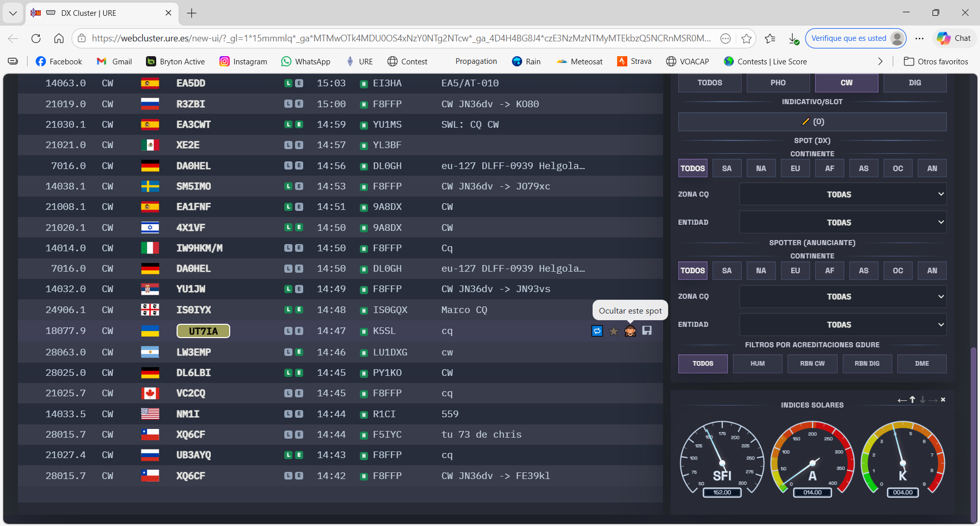
Task: Expand the bookmarks bar overflow chevron
Action: point(880,61)
